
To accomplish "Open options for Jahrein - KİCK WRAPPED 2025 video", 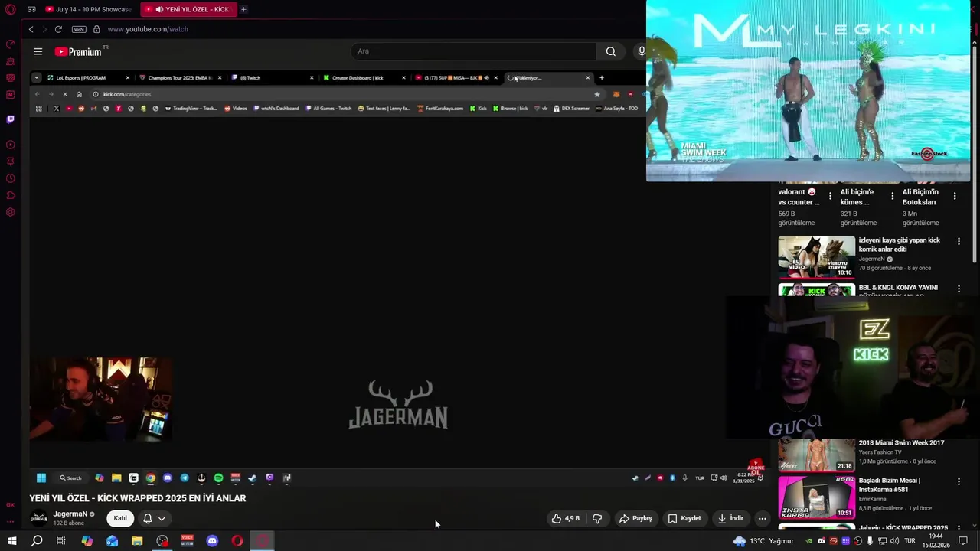I will 959,528.
